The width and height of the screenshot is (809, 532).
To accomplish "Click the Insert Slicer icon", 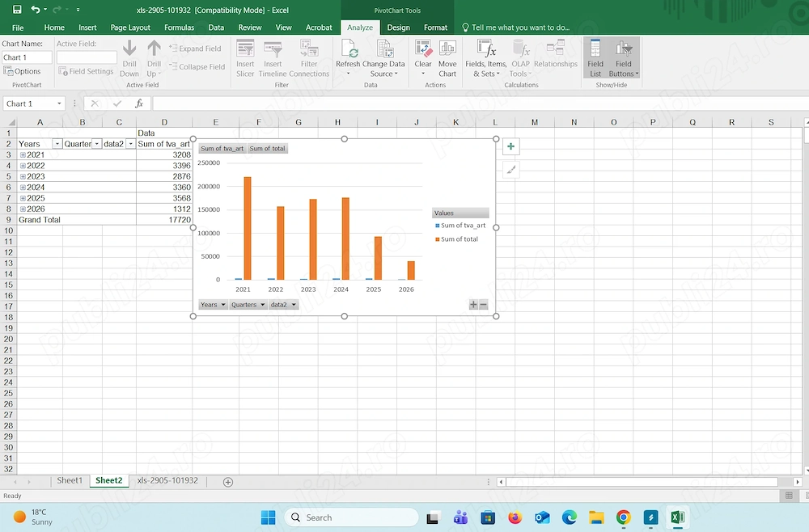I will click(245, 49).
